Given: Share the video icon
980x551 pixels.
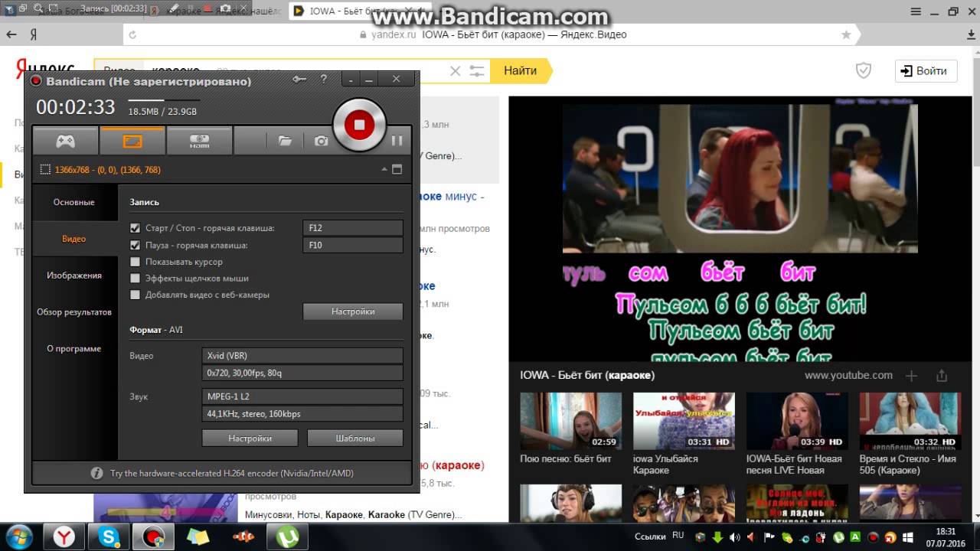Looking at the screenshot, I should 942,375.
